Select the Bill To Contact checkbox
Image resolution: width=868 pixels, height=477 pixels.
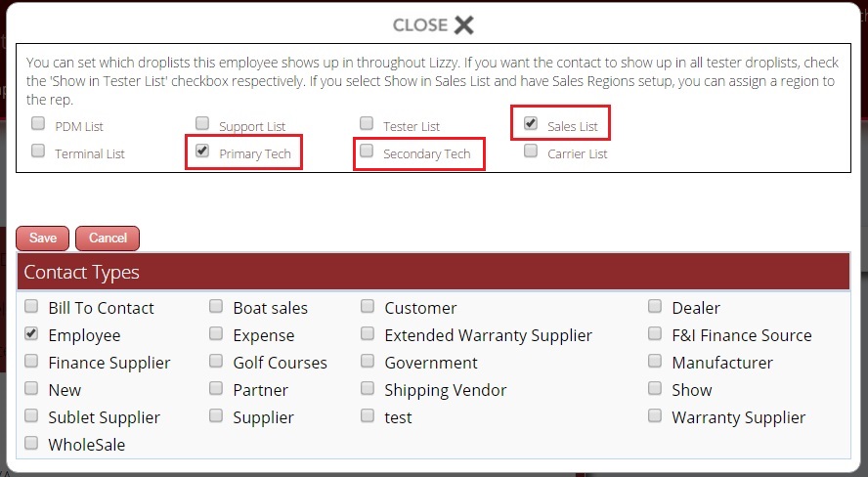(31, 307)
